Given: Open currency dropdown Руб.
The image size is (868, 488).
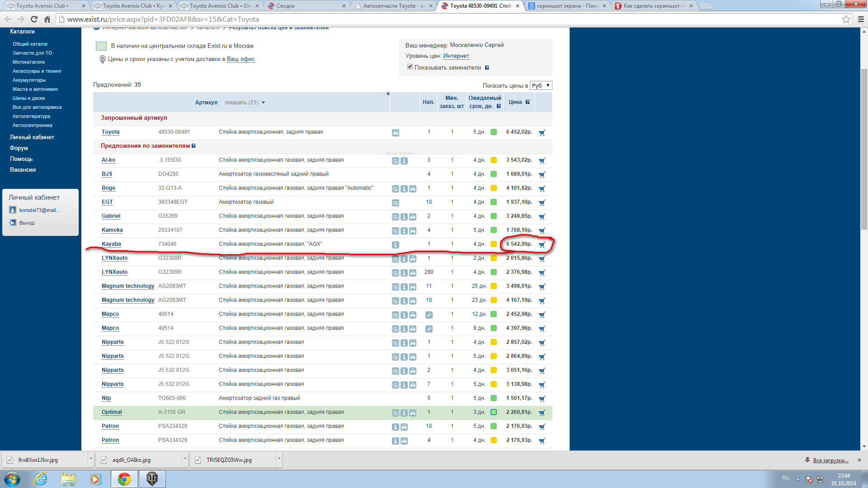Looking at the screenshot, I should tap(541, 85).
